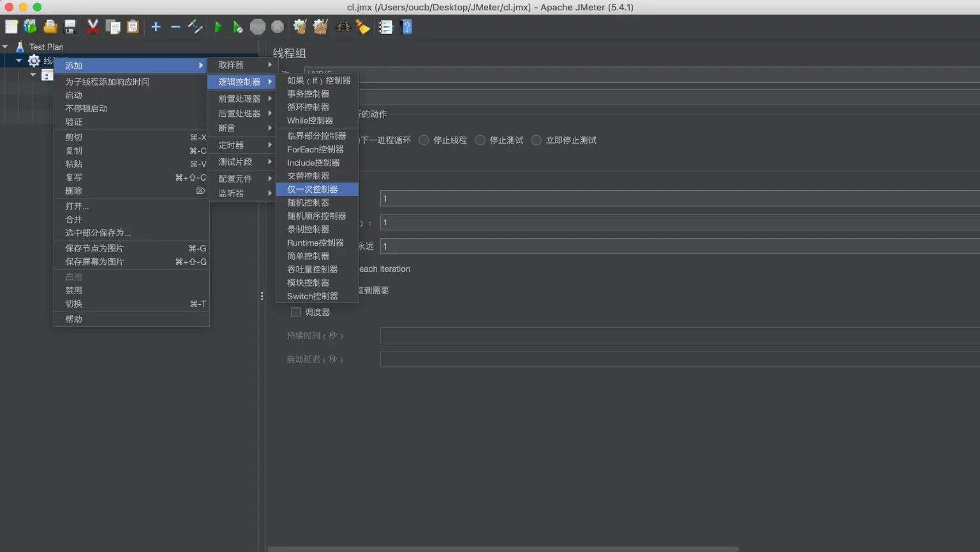Click the New test plan icon

[x=11, y=27]
